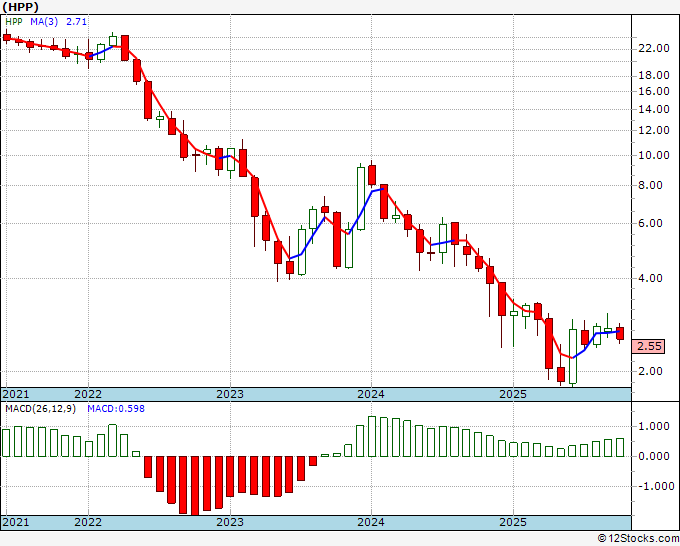Click the 22.00 price axis label
This screenshot has height=546, width=680.
654,48
